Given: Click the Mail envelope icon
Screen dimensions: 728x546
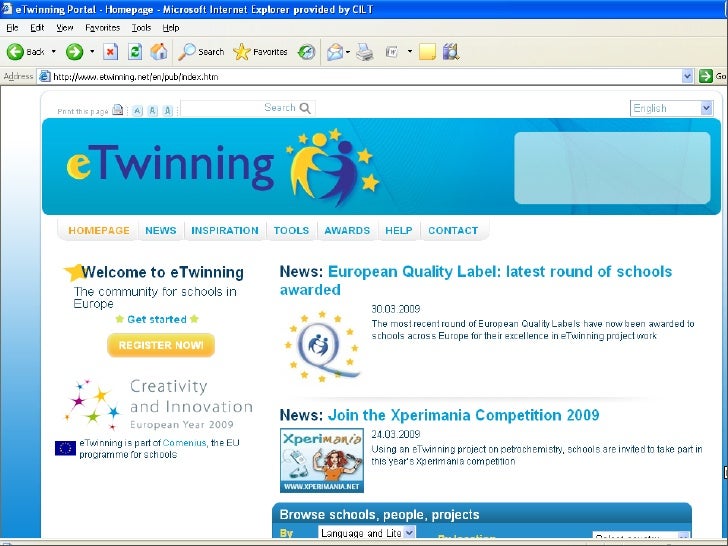Looking at the screenshot, I should (335, 52).
